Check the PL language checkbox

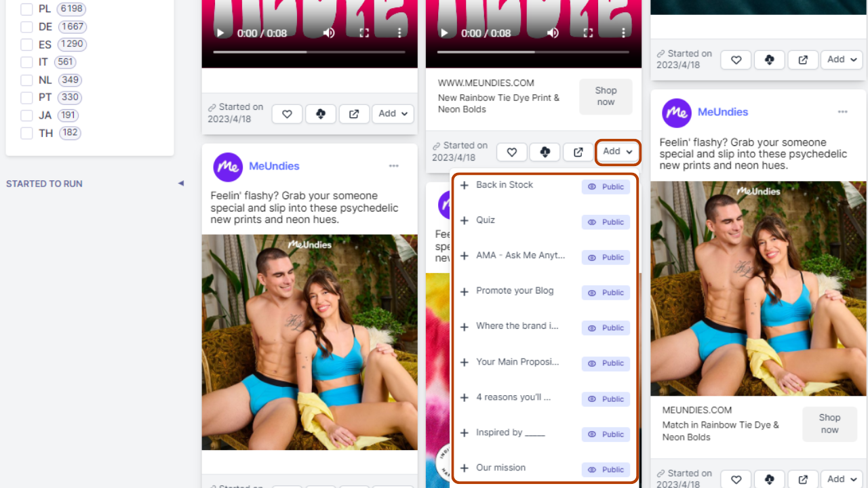(26, 9)
